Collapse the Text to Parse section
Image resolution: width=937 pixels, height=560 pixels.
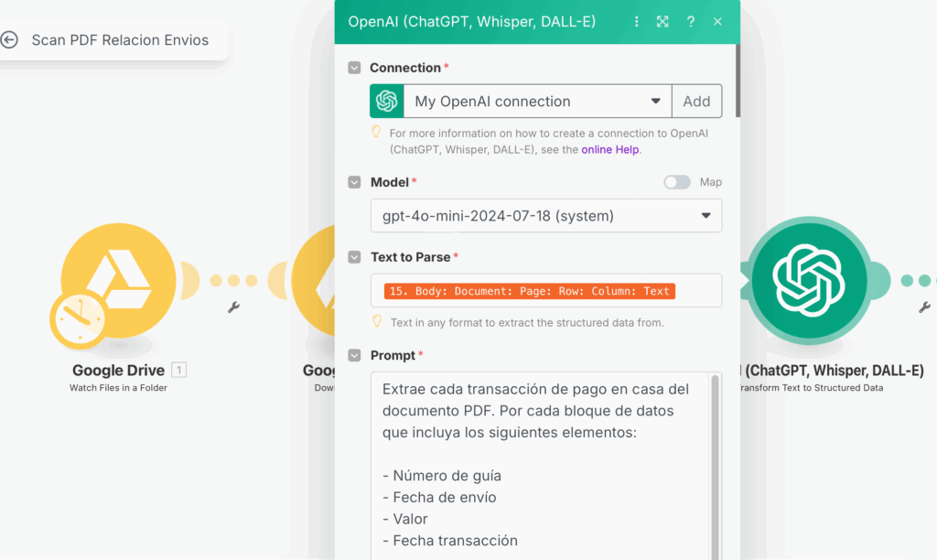[x=354, y=257]
